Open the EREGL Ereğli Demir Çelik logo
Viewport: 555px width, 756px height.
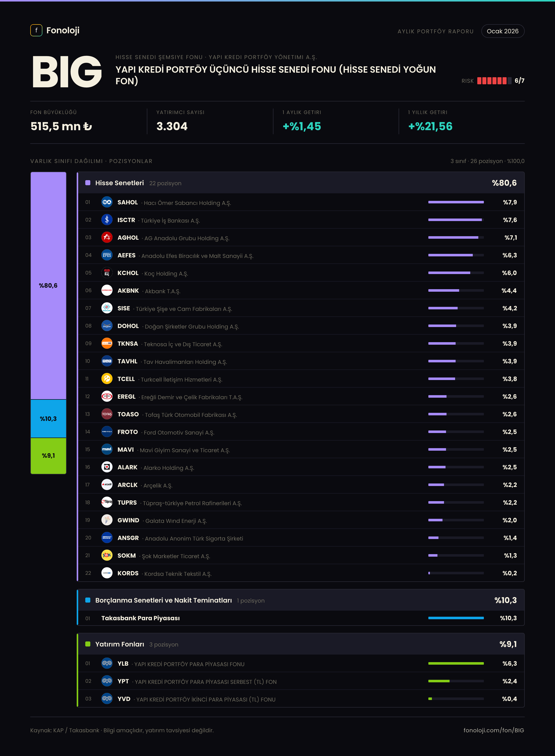107,397
